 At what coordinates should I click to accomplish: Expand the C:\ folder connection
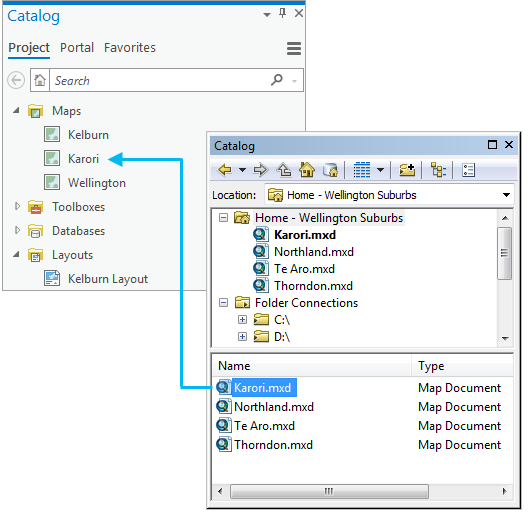(x=242, y=319)
